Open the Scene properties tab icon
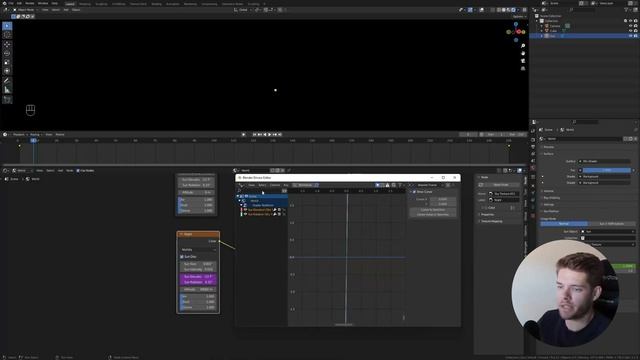Viewport: 640px width, 360px height. (x=533, y=161)
